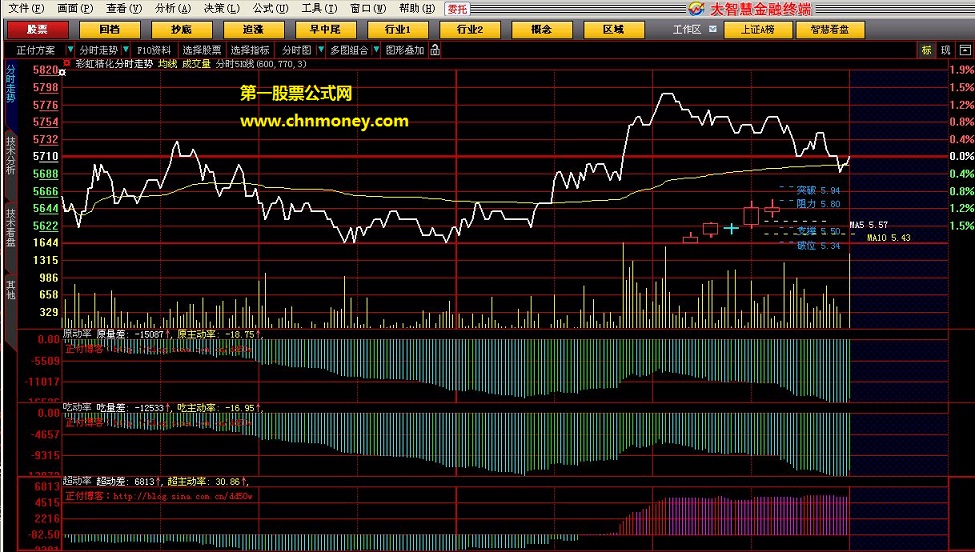Click 选择指标 in toolbar
The width and height of the screenshot is (975, 552).
pyautogui.click(x=250, y=50)
